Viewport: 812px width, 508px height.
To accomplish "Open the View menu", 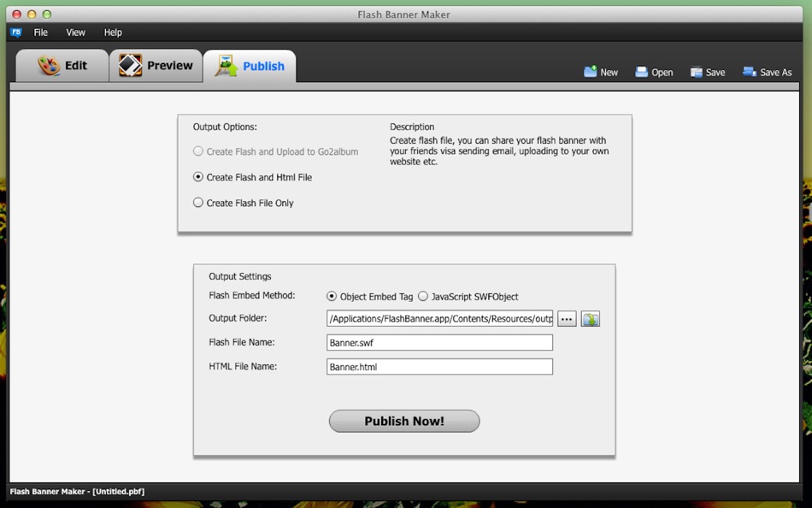I will 75,32.
